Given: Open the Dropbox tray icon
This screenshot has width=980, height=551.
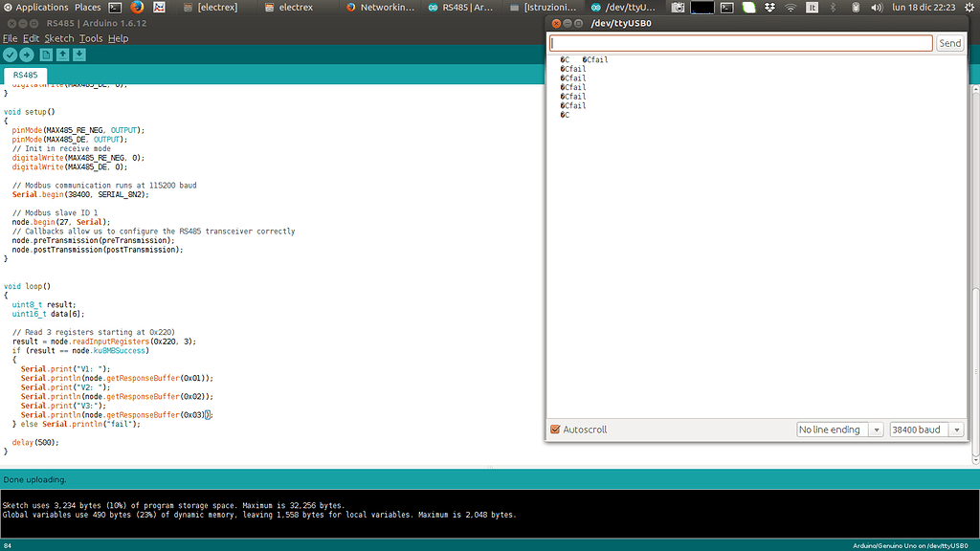Looking at the screenshot, I should [x=770, y=7].
